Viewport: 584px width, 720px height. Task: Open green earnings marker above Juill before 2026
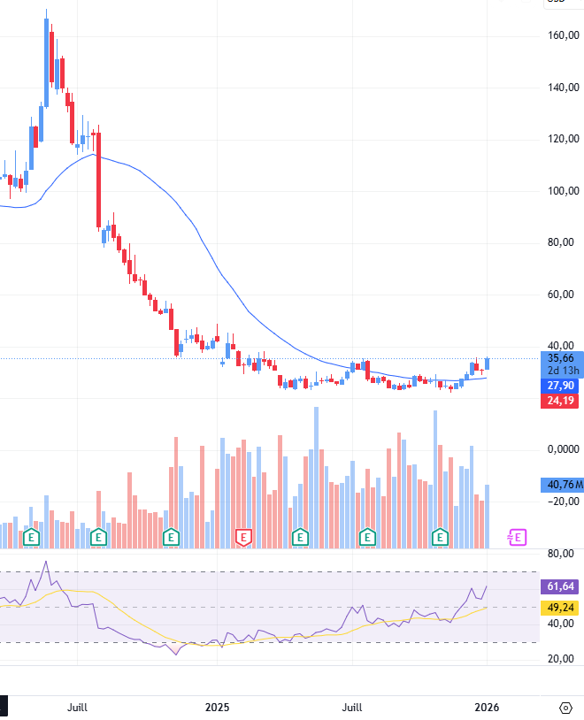(367, 537)
